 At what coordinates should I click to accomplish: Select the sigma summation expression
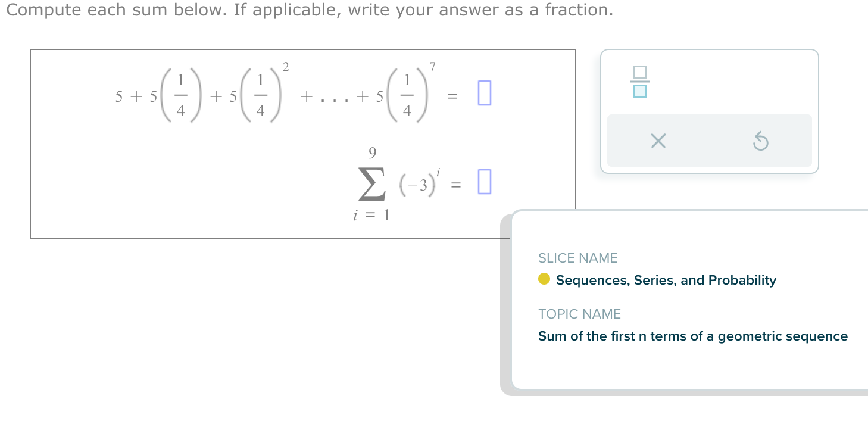[372, 183]
